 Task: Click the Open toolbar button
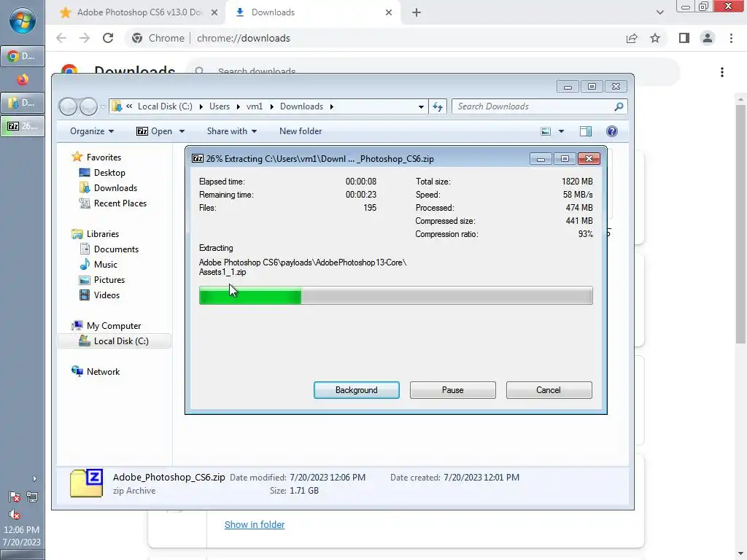tap(155, 131)
